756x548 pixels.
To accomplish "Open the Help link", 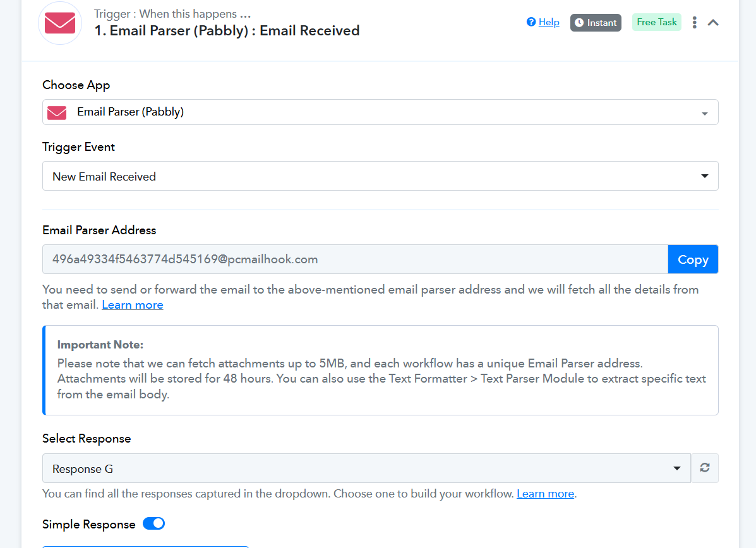I will 549,22.
